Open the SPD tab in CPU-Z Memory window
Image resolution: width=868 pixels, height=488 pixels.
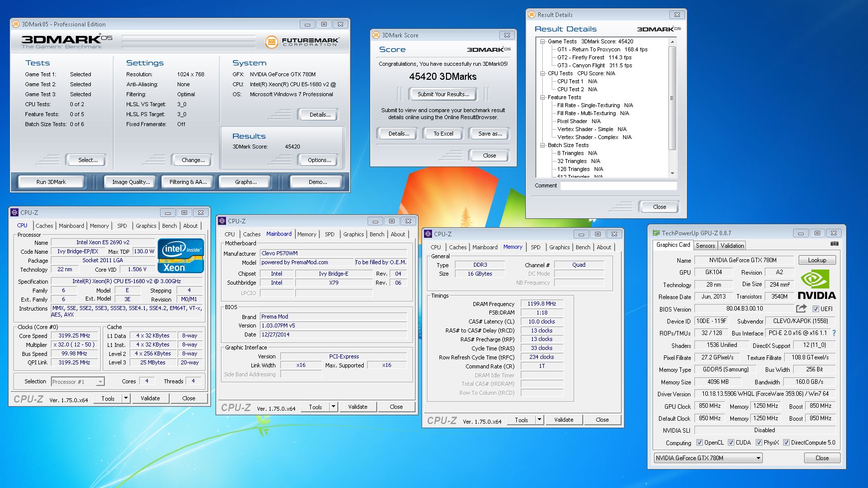[535, 247]
